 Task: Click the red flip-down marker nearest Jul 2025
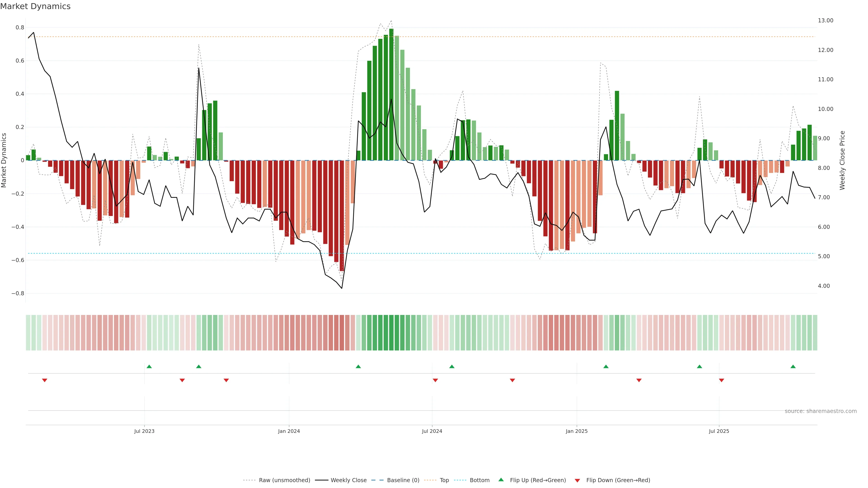722,380
